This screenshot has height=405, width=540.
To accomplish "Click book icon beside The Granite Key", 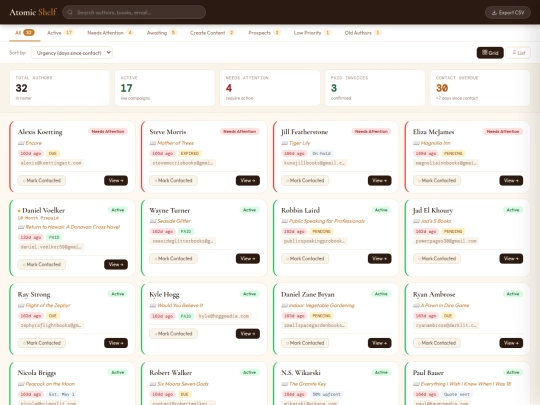I will (x=284, y=384).
